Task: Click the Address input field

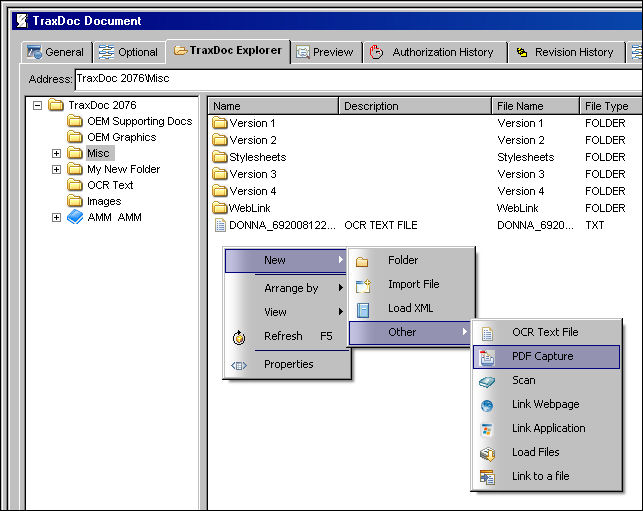Action: pos(358,79)
